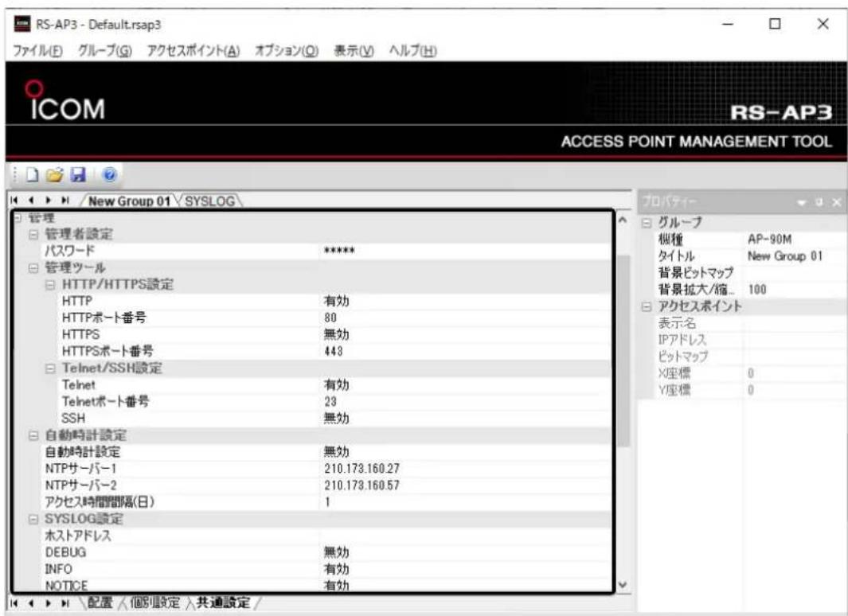Switch to the New Group 01 tab
The image size is (848, 616).
(x=129, y=201)
